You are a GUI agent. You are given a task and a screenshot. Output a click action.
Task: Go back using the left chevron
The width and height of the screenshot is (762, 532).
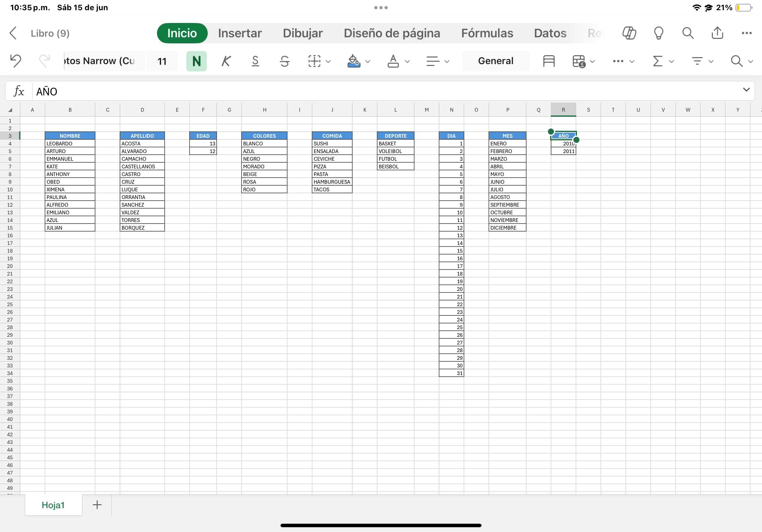click(x=13, y=33)
